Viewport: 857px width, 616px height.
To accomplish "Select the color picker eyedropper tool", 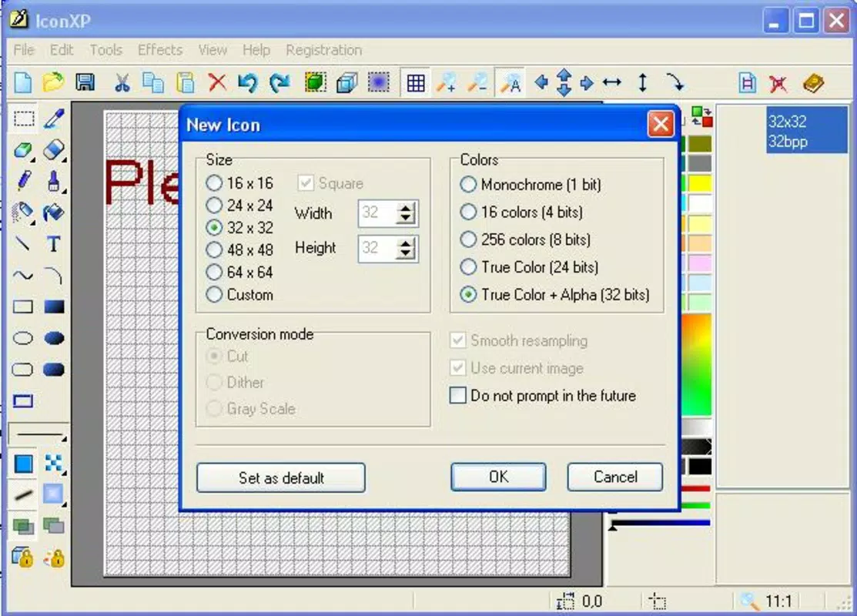I will tap(54, 119).
